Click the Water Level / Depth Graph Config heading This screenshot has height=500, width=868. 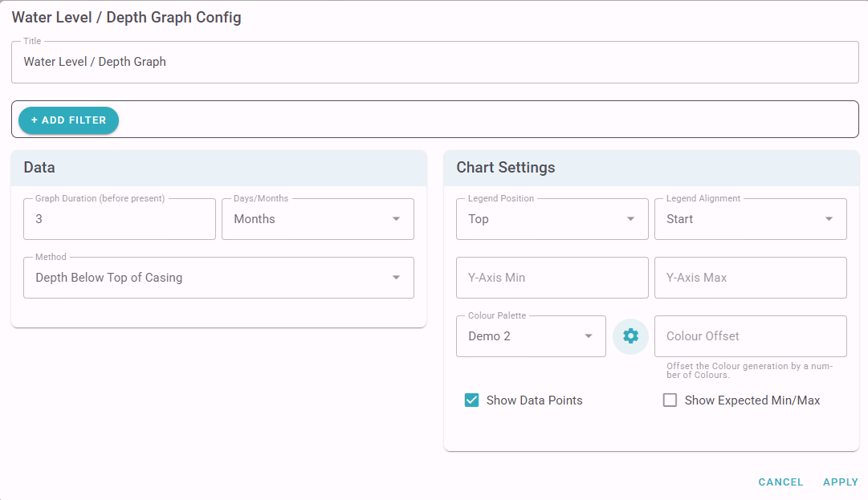click(126, 18)
